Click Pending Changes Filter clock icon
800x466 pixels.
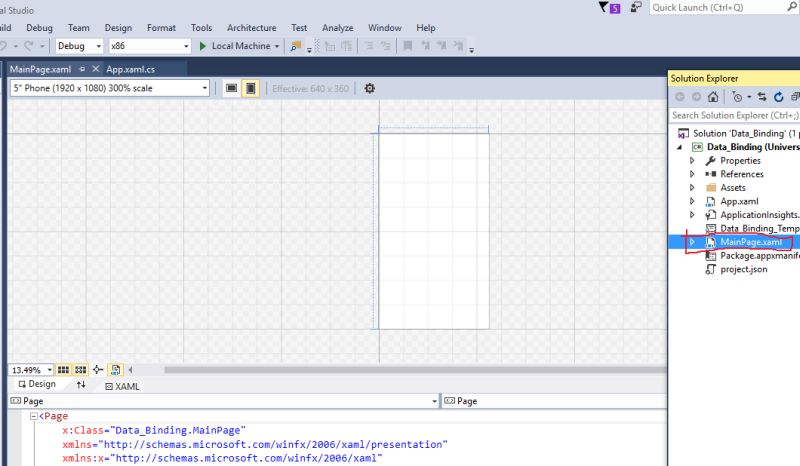(737, 96)
